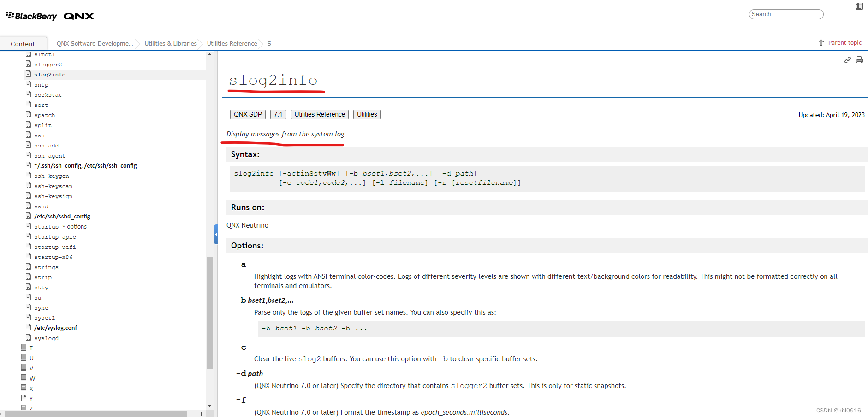Expand the V section in the tree
868x417 pixels.
pyautogui.click(x=24, y=368)
